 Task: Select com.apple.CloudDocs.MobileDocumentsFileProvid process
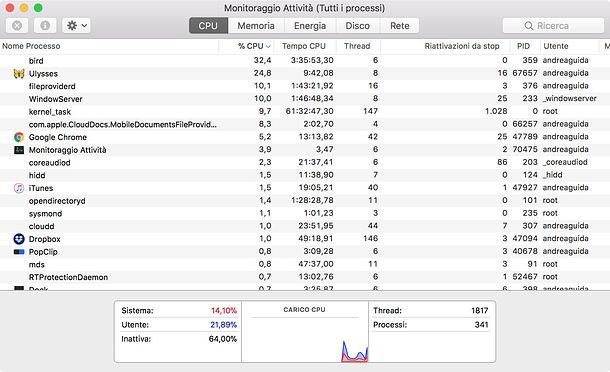(x=123, y=125)
